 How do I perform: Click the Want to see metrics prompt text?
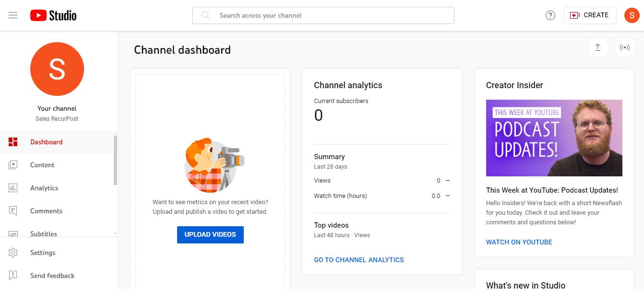click(210, 207)
